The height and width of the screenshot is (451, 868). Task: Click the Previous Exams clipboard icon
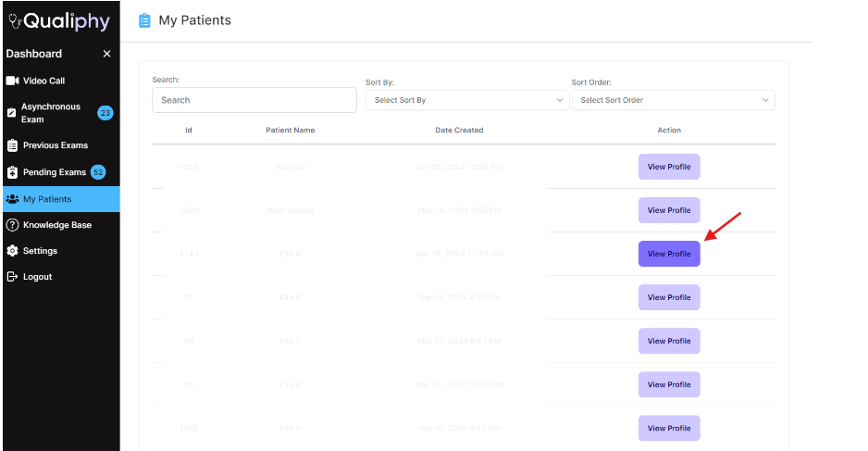click(x=12, y=145)
